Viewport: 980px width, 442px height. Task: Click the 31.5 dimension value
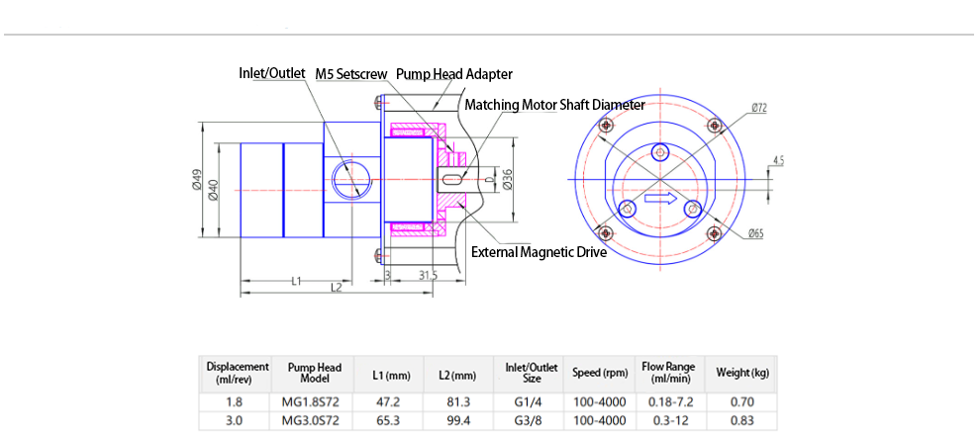428,275
